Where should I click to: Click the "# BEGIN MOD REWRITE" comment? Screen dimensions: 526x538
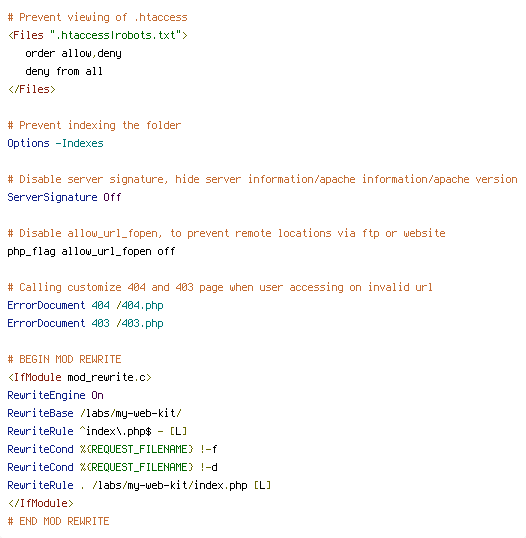coord(65,359)
